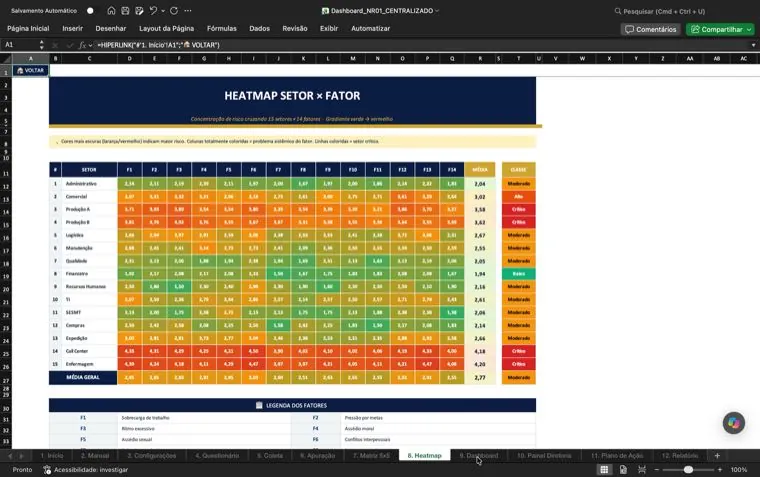The height and width of the screenshot is (477, 760).
Task: Switch to the 9. Dashboard sheet tab
Action: (x=479, y=456)
